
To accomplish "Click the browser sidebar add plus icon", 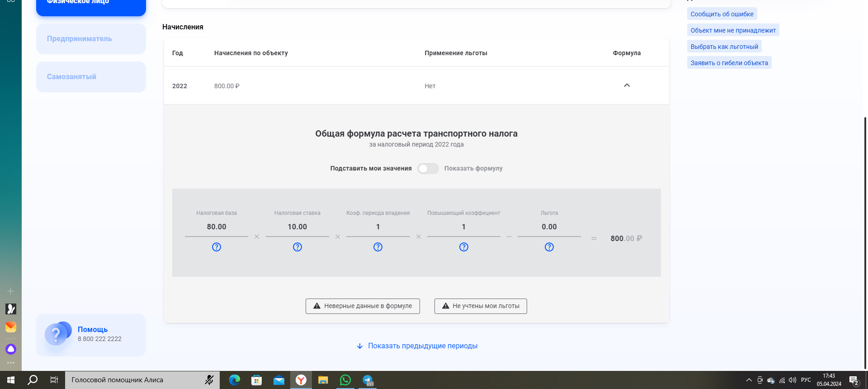I will pyautogui.click(x=11, y=291).
